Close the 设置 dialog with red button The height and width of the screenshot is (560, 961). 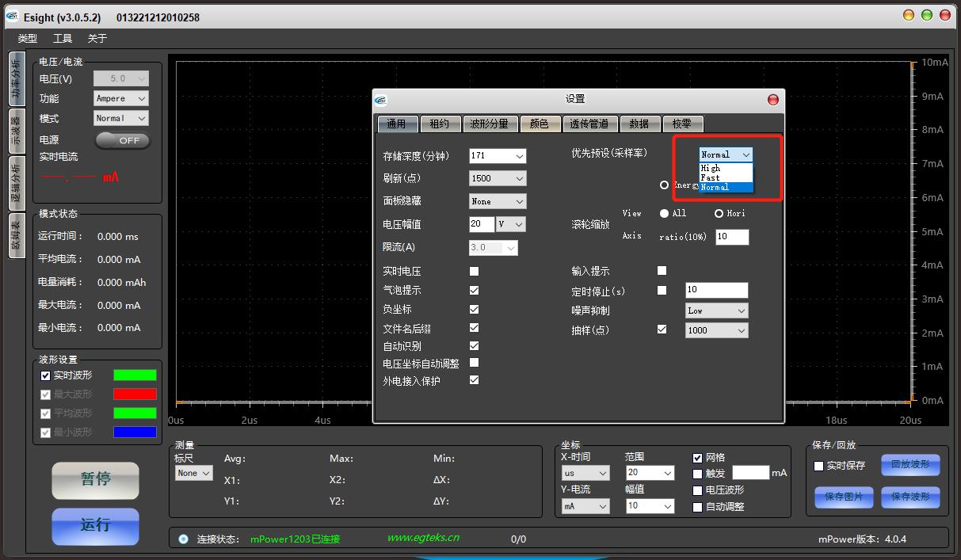pyautogui.click(x=773, y=100)
